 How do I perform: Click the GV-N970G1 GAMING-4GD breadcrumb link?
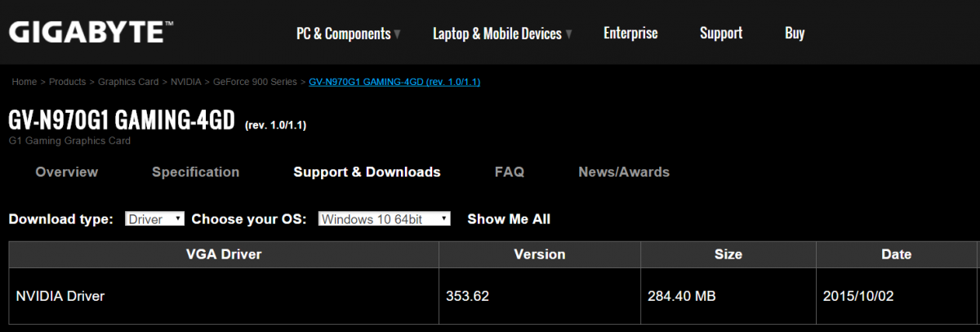tap(394, 82)
